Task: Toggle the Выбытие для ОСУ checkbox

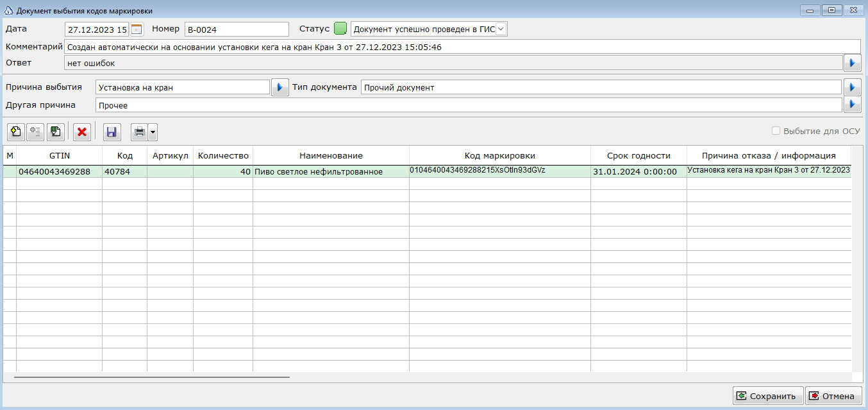Action: coord(776,131)
